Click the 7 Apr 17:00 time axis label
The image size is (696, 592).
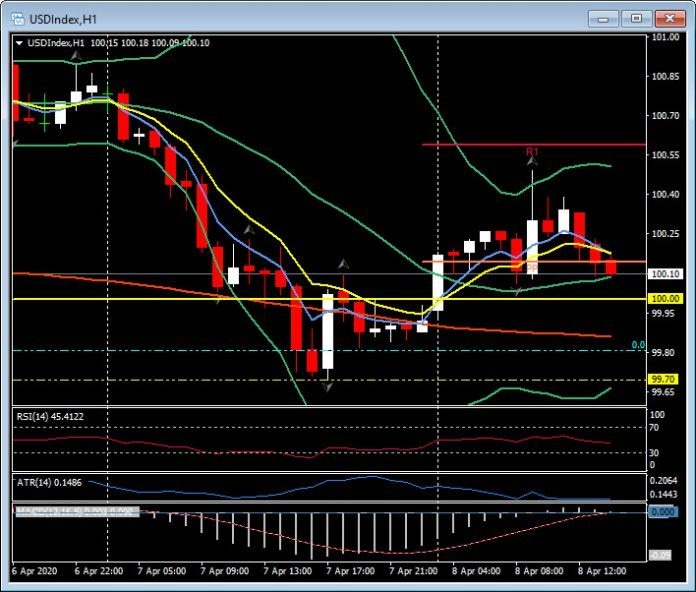pos(350,571)
